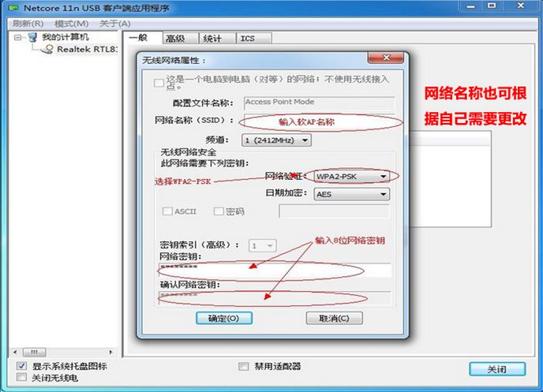This screenshot has height=392, width=543.
Task: Switch to the 高级 tab
Action: (x=181, y=39)
